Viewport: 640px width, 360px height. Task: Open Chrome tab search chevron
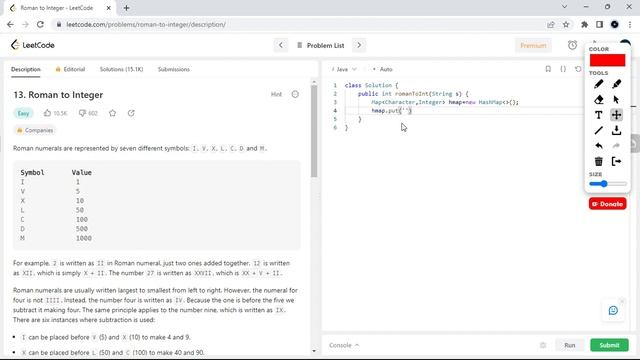[x=564, y=7]
